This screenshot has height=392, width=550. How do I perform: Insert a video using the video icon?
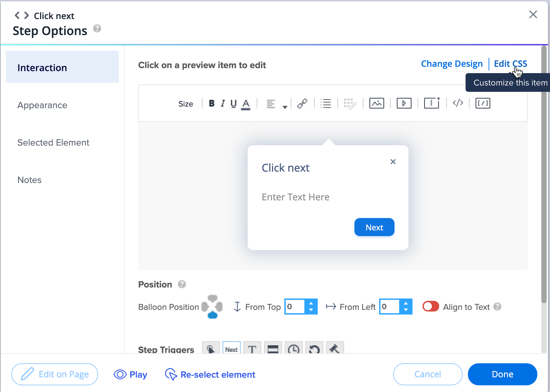coord(404,104)
